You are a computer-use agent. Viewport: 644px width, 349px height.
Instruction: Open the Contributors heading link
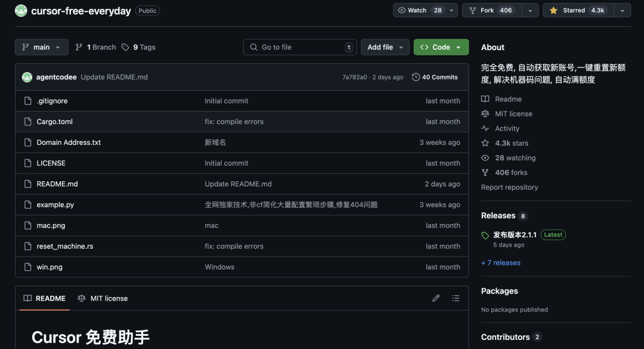click(506, 337)
